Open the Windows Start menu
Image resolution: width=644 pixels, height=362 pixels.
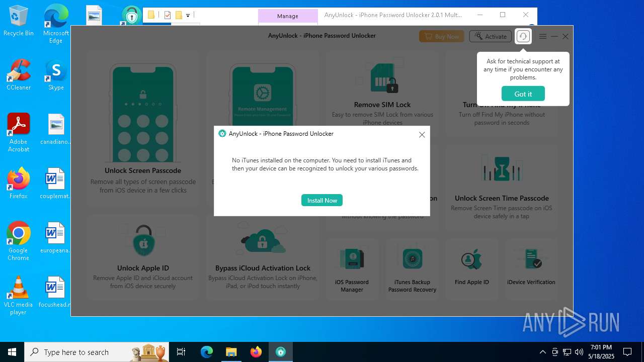coord(12,352)
